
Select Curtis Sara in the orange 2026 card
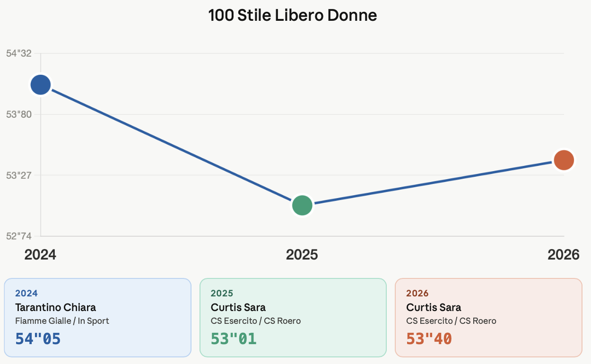(434, 308)
